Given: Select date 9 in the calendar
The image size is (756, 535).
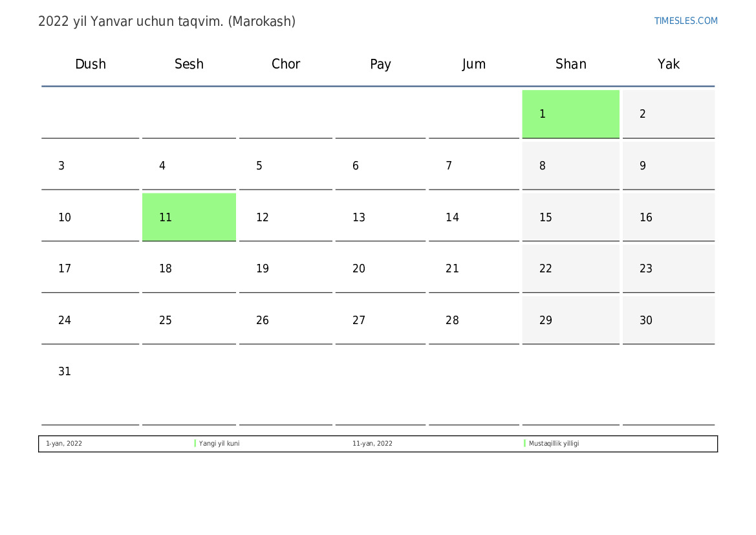Looking at the screenshot, I should pyautogui.click(x=668, y=166).
